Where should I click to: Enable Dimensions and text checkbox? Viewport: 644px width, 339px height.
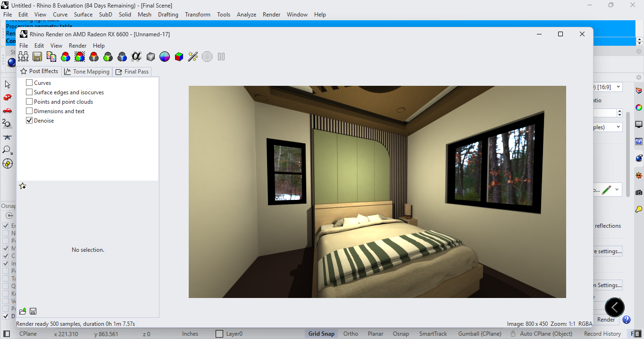point(29,111)
